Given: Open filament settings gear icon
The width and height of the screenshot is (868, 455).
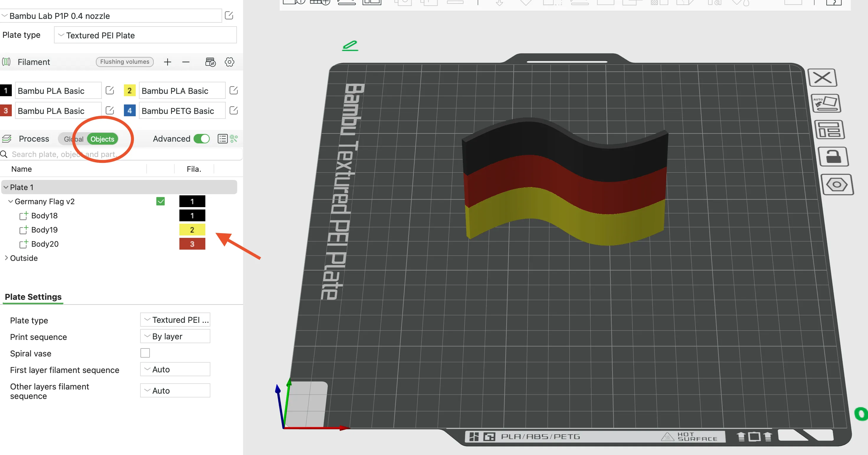Looking at the screenshot, I should pos(230,62).
